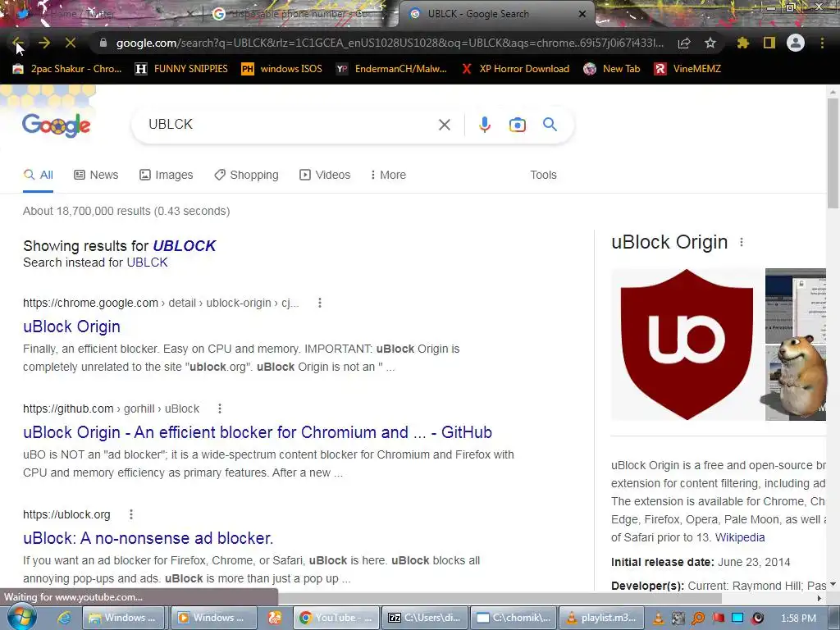
Task: Click the VLC cone icon in system tray
Action: [659, 619]
